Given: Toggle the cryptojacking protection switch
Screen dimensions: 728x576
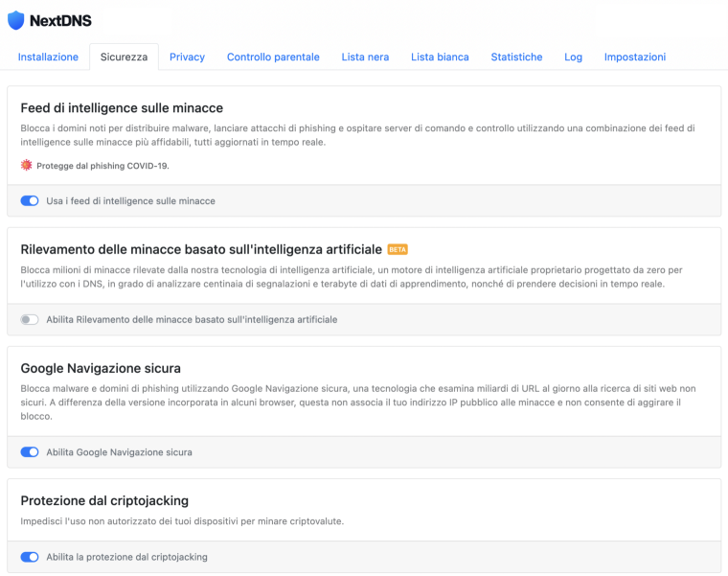Looking at the screenshot, I should click(x=30, y=557).
